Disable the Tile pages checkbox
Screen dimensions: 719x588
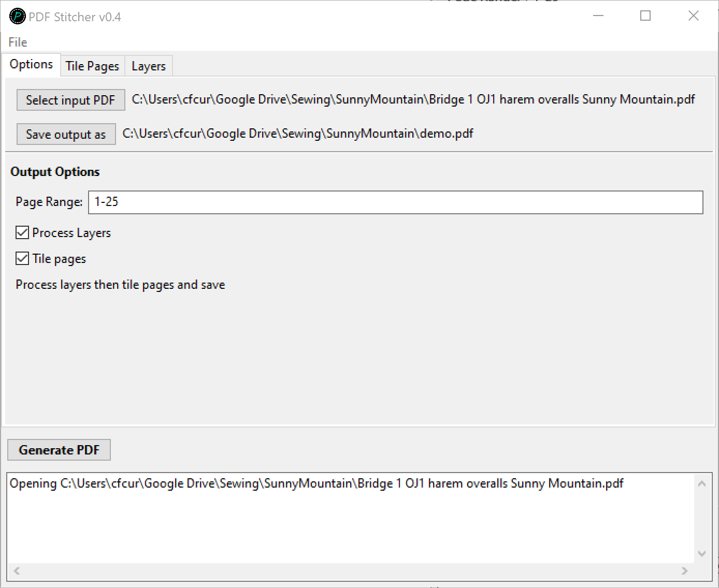22,258
